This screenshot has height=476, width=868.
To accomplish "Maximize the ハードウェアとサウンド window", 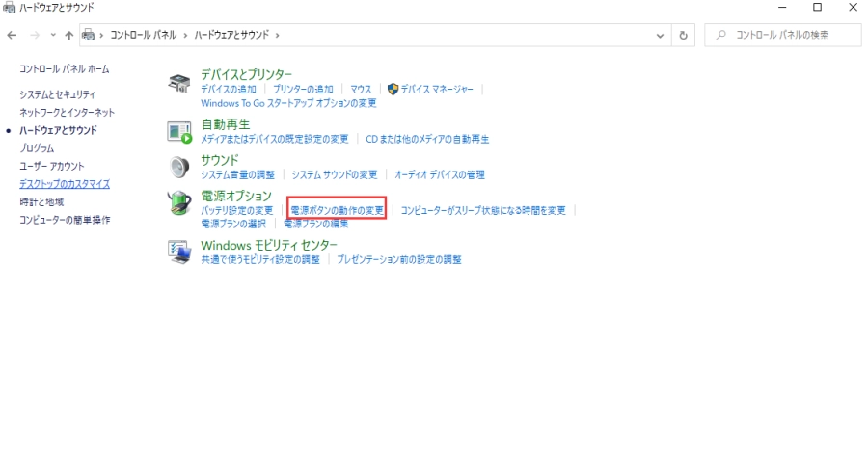I will tap(817, 7).
